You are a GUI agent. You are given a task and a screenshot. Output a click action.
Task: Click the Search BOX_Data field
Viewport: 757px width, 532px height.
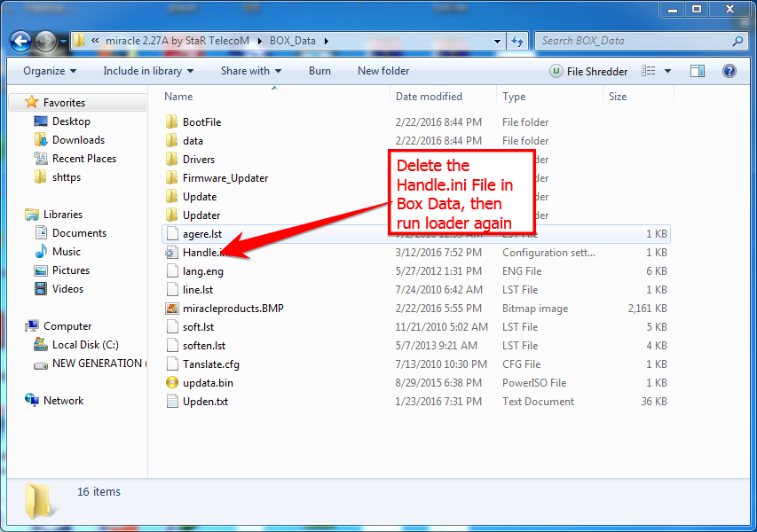click(x=641, y=41)
